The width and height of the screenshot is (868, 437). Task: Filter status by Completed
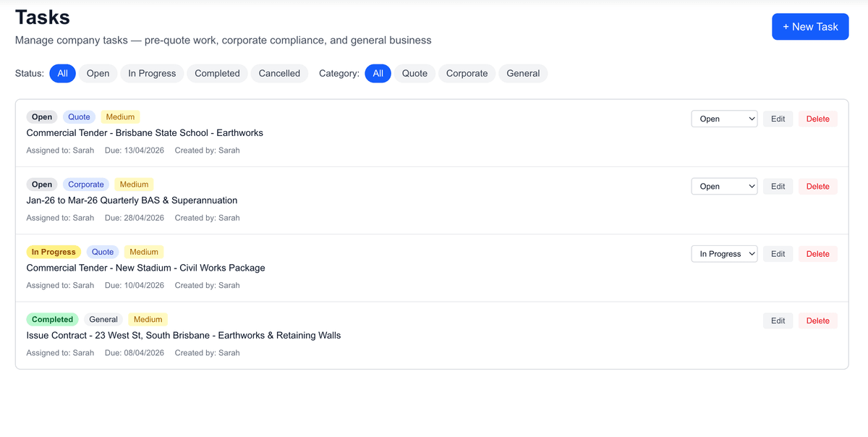click(217, 73)
